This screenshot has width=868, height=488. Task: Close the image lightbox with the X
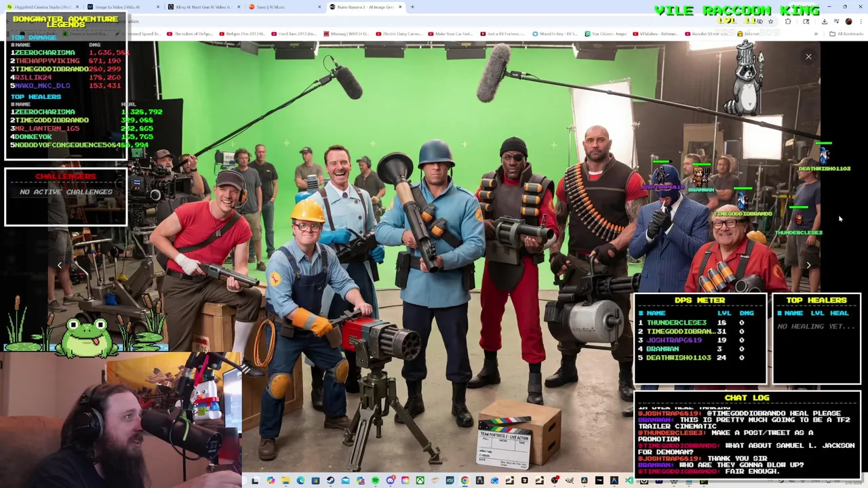tap(808, 57)
